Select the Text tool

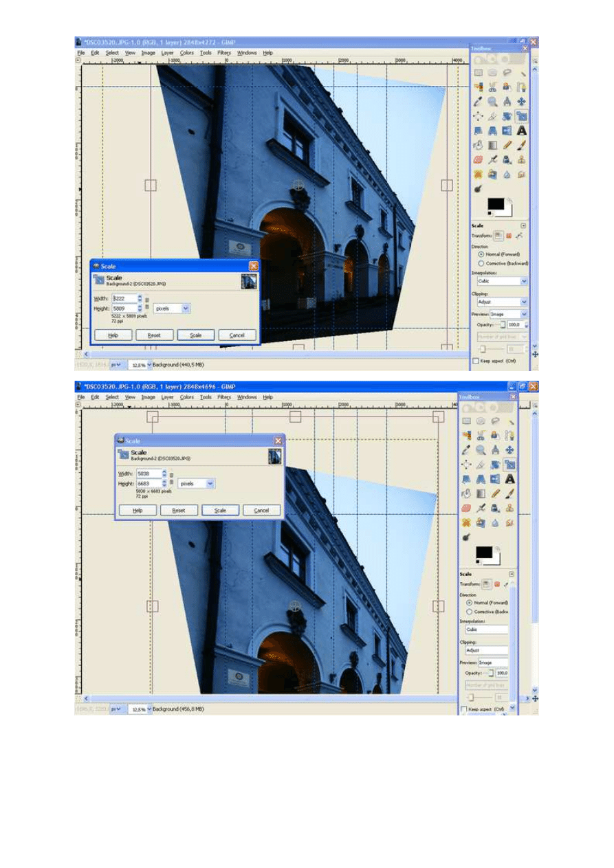[522, 131]
